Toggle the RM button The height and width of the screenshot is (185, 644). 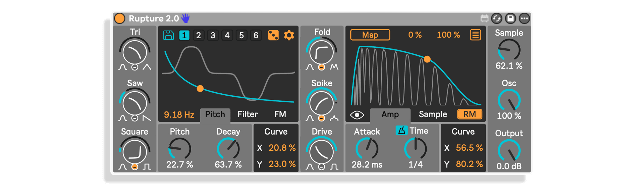click(470, 114)
